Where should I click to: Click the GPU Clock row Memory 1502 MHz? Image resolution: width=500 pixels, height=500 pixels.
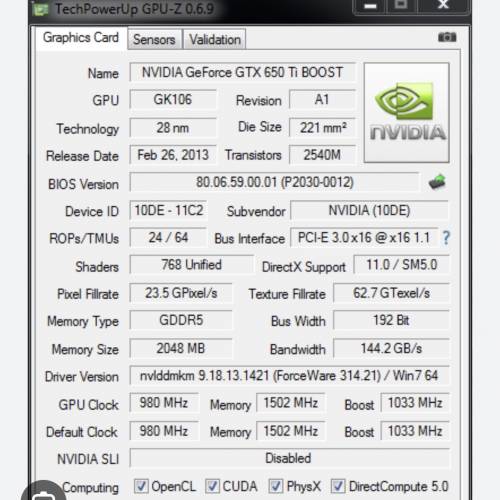point(291,403)
